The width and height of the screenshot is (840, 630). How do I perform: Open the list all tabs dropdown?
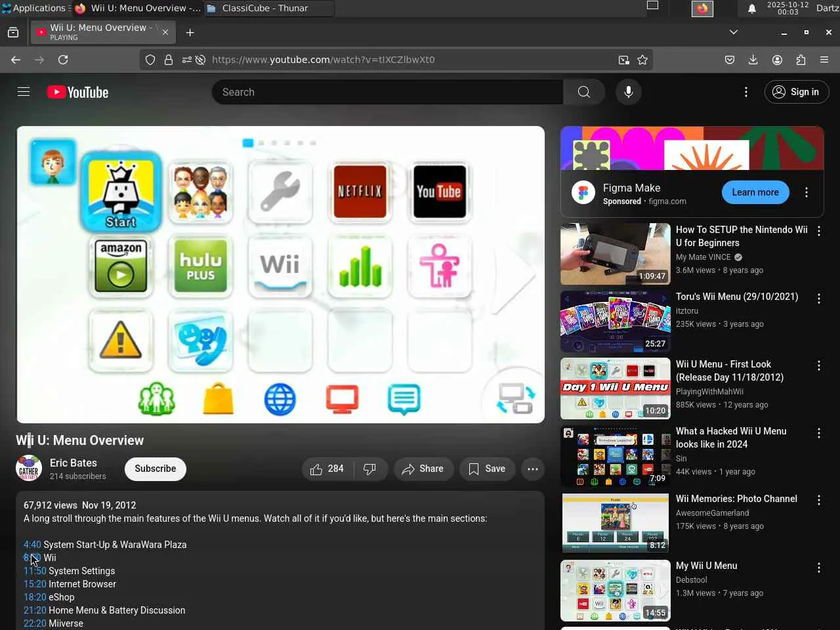[x=734, y=32]
